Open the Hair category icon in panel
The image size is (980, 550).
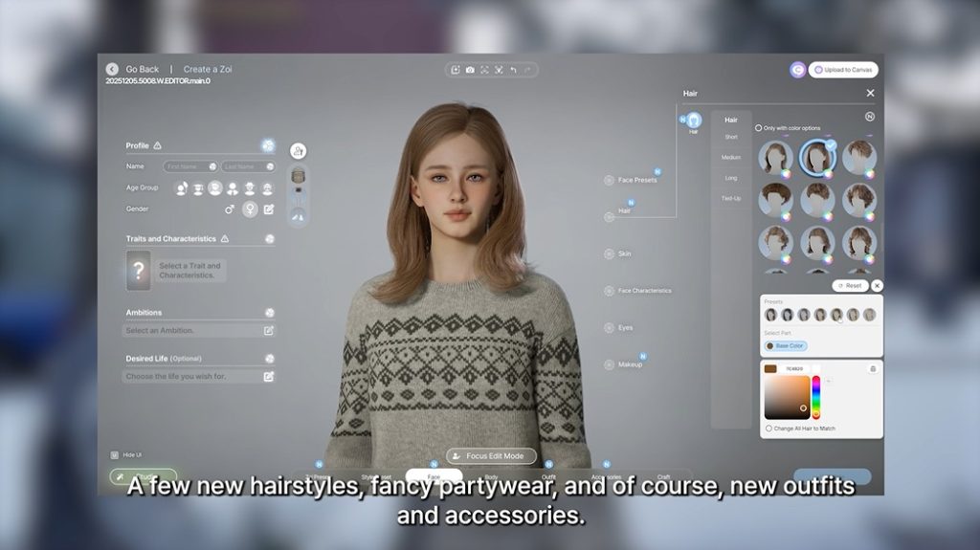[694, 120]
